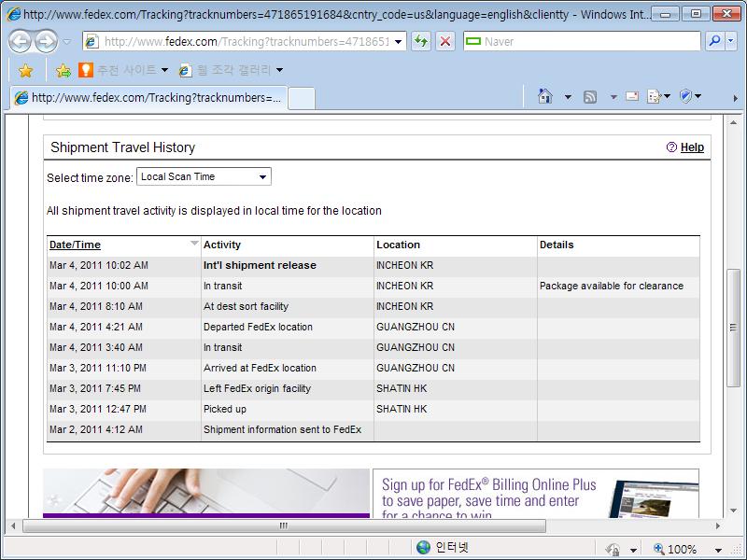
Task: Add page to Favorites bar icon
Action: (63, 71)
